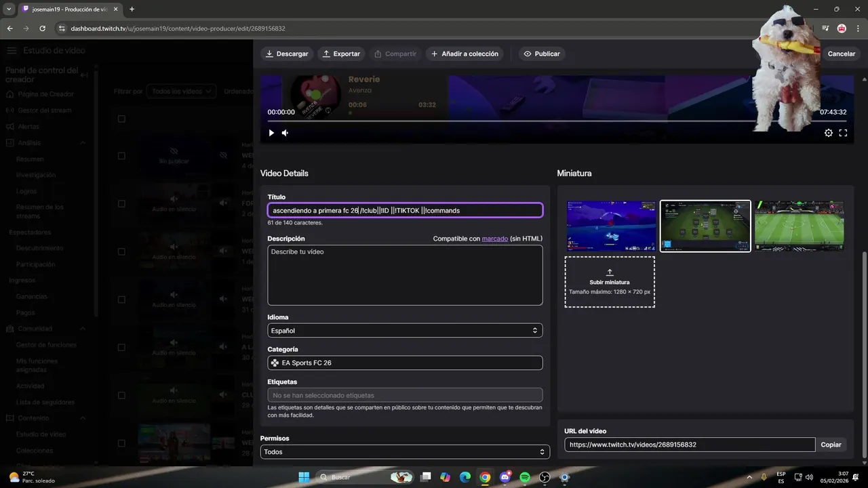
Task: Open Gestor de funciones in sidebar
Action: 46,345
